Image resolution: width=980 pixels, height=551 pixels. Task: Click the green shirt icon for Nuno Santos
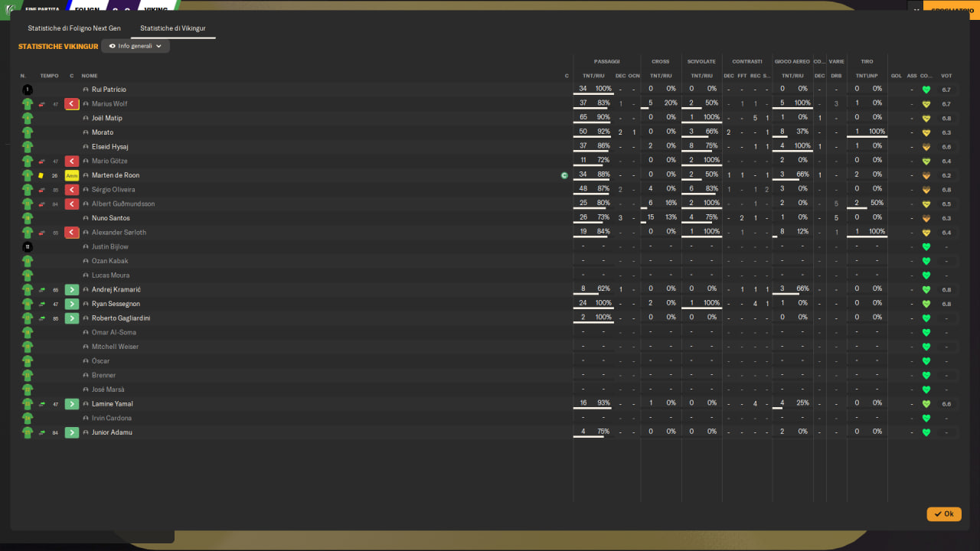[x=28, y=218]
